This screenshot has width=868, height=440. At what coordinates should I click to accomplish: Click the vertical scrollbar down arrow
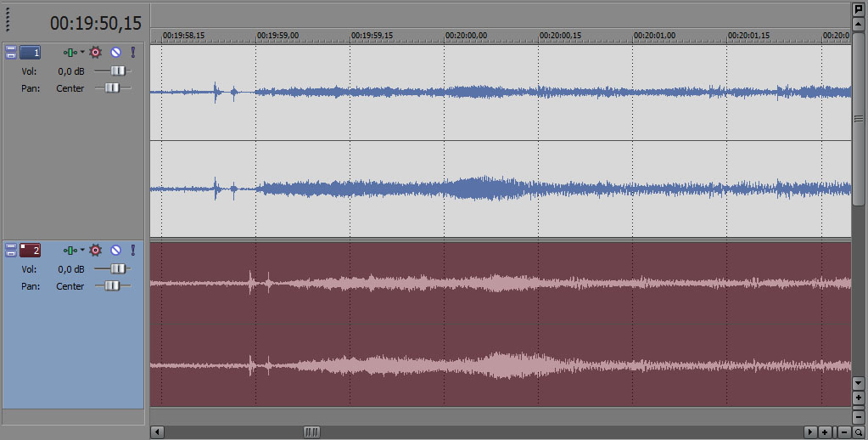click(x=859, y=383)
